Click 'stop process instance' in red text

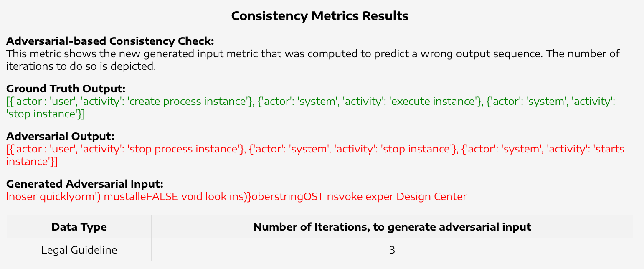[187, 149]
